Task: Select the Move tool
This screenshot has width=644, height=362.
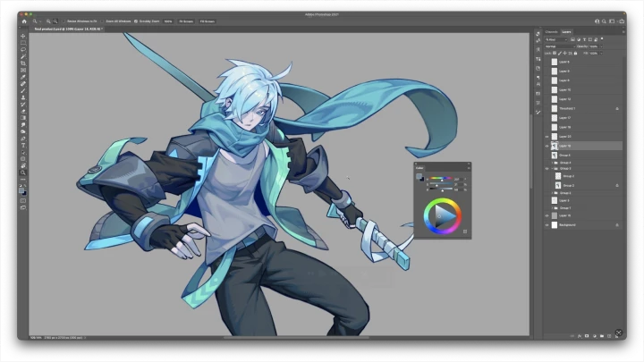Action: [x=23, y=37]
